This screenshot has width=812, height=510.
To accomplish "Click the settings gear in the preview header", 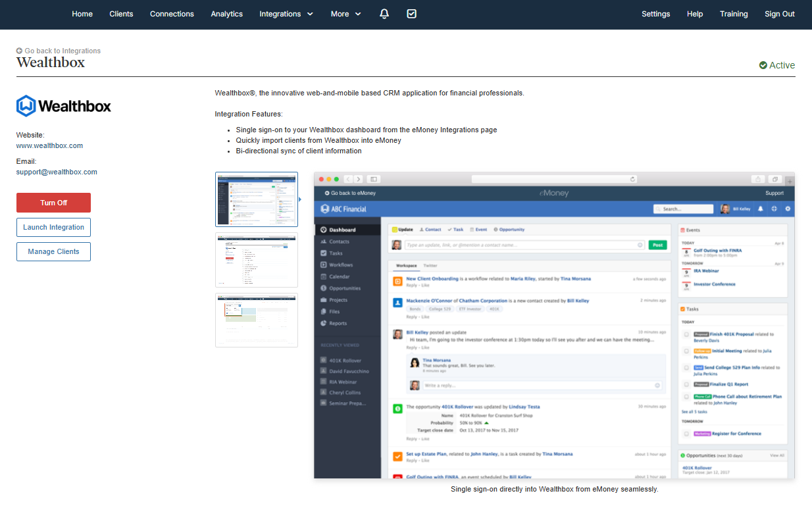I will coord(788,209).
